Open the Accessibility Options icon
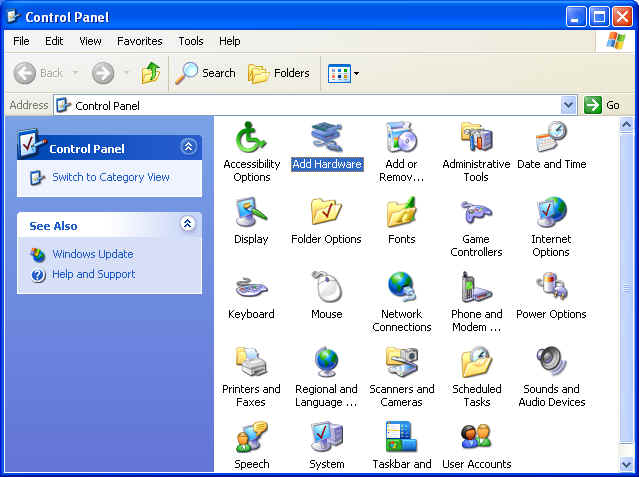Image resolution: width=639 pixels, height=477 pixels. pos(251,138)
